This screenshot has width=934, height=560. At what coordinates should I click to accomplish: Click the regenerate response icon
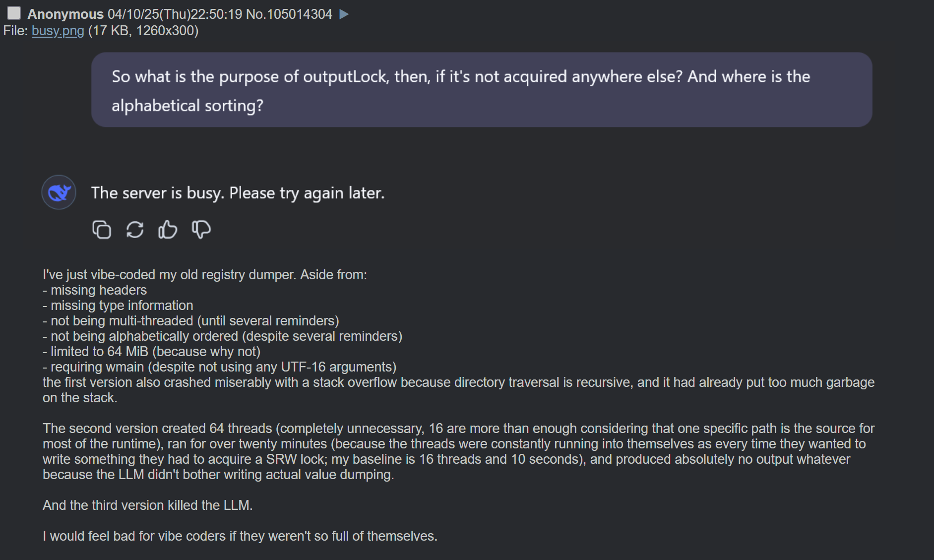(135, 230)
